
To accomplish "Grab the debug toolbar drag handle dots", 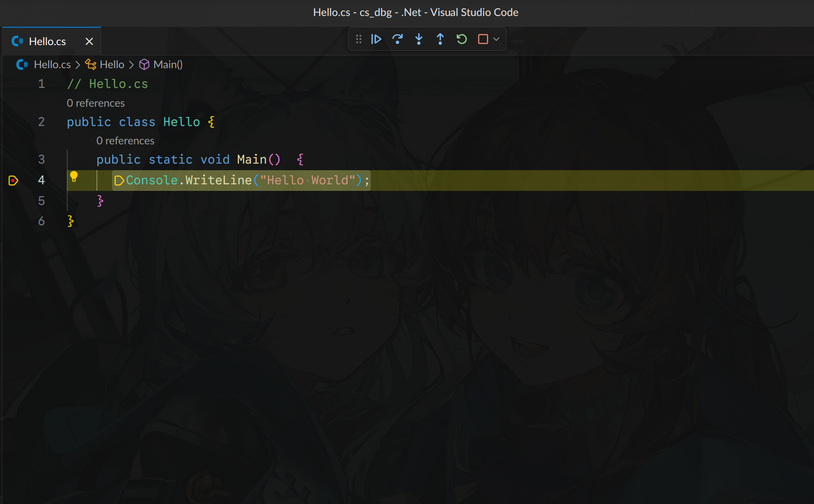I will [359, 39].
